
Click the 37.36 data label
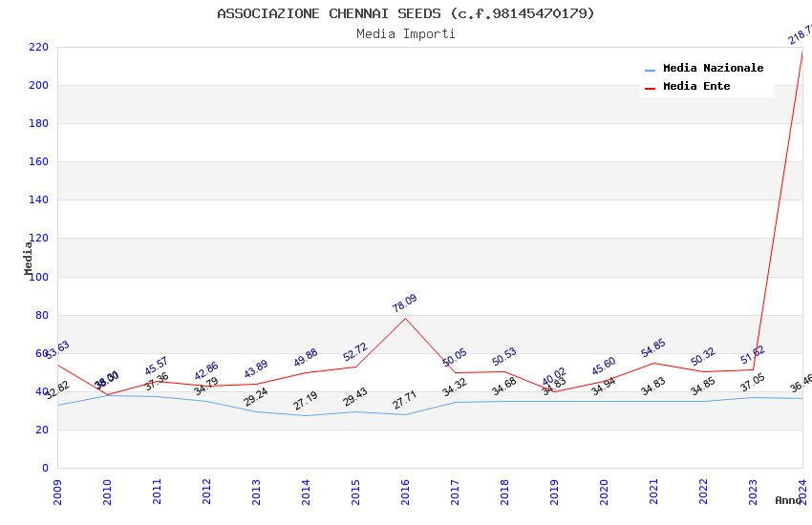click(x=157, y=381)
